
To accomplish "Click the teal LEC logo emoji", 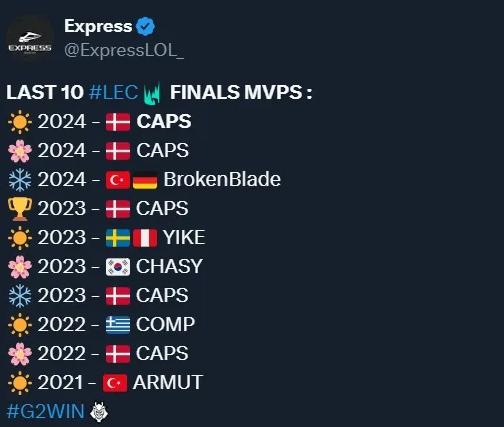I will [152, 93].
